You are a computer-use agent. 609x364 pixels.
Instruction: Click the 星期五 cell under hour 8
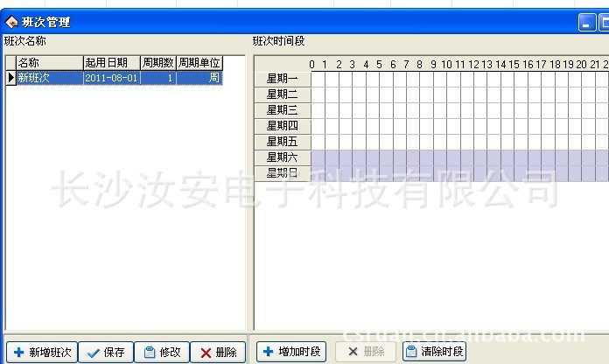(x=419, y=142)
